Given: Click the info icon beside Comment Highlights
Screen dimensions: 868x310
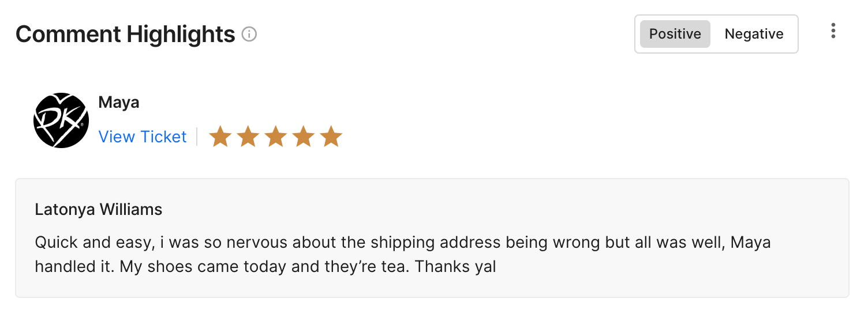Looking at the screenshot, I should (x=249, y=35).
